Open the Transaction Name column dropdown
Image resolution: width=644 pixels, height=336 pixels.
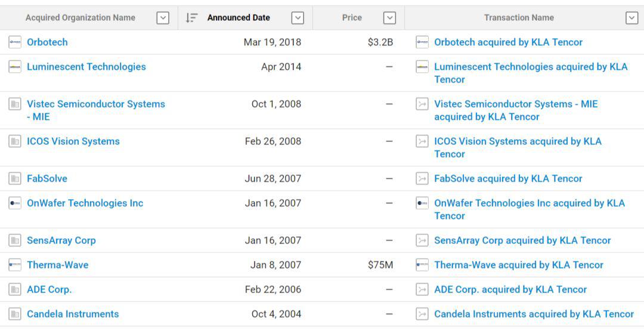tap(631, 18)
